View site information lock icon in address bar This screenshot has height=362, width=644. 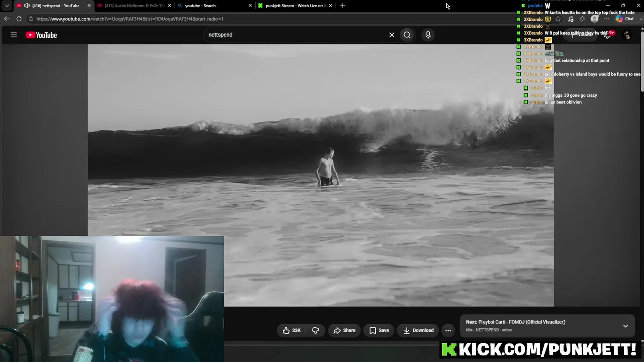31,19
